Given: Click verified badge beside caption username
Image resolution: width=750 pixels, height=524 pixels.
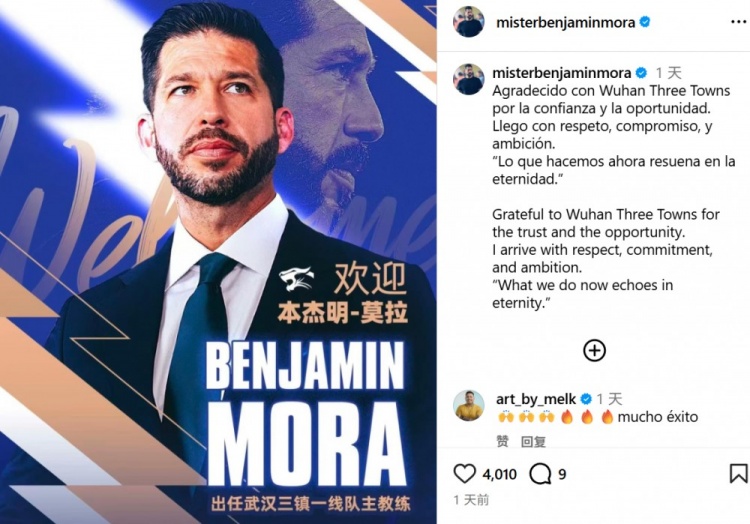Looking at the screenshot, I should [641, 73].
